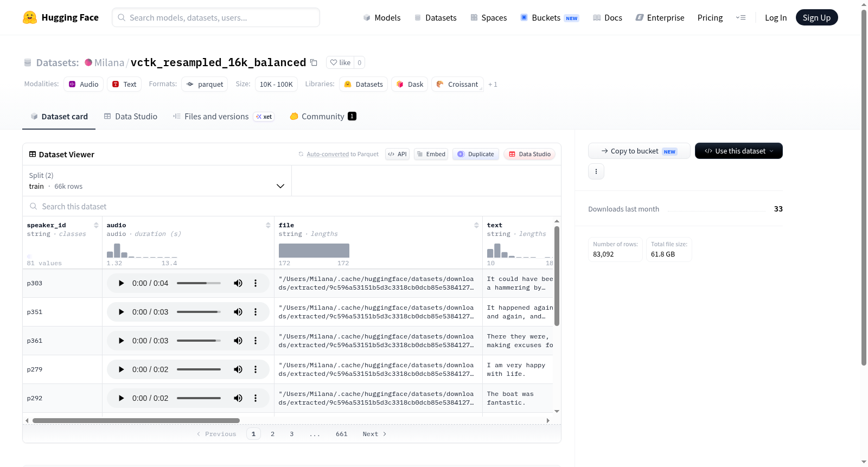This screenshot has width=868, height=467.
Task: Switch to the Data Studio tab
Action: tap(131, 117)
